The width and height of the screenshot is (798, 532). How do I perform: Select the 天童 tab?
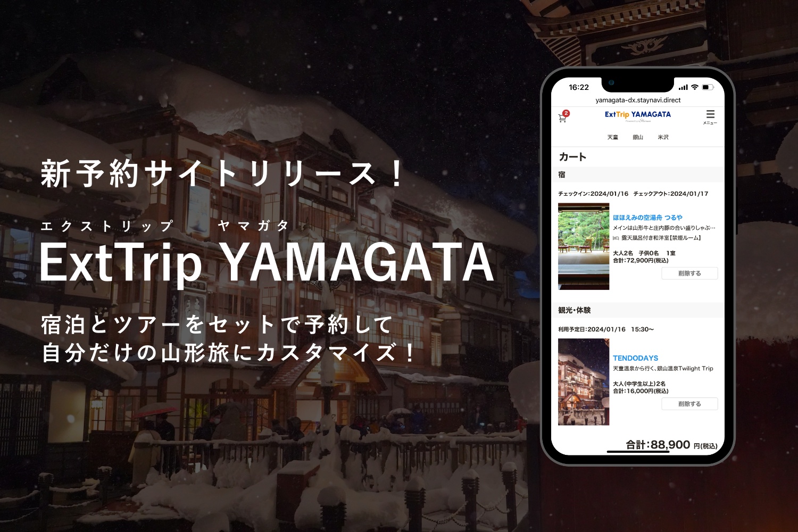click(613, 137)
